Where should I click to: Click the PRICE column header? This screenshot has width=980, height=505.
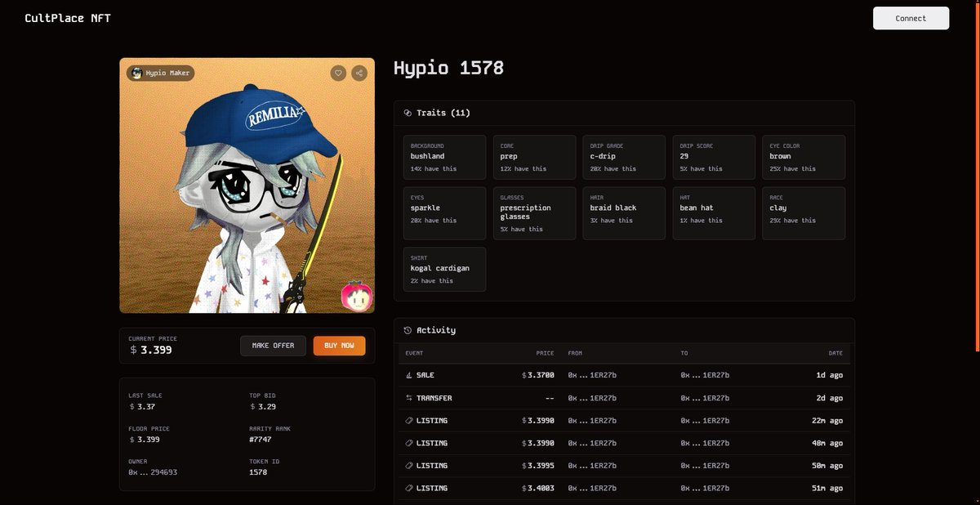click(x=545, y=353)
